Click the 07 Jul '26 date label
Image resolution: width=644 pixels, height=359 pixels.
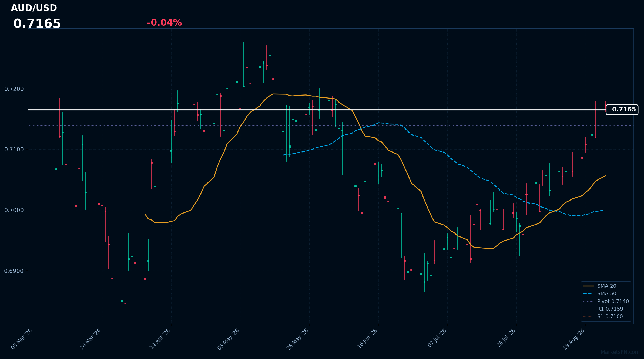437,337
